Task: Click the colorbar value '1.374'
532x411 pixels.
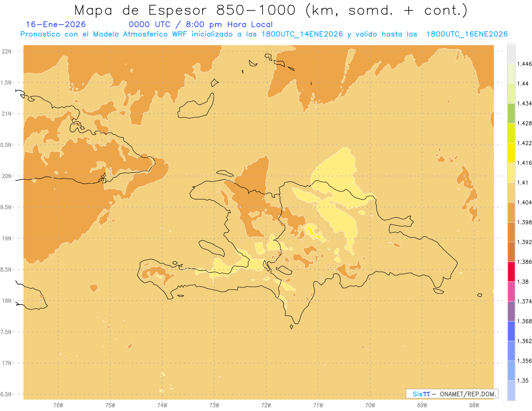Action: coord(525,301)
